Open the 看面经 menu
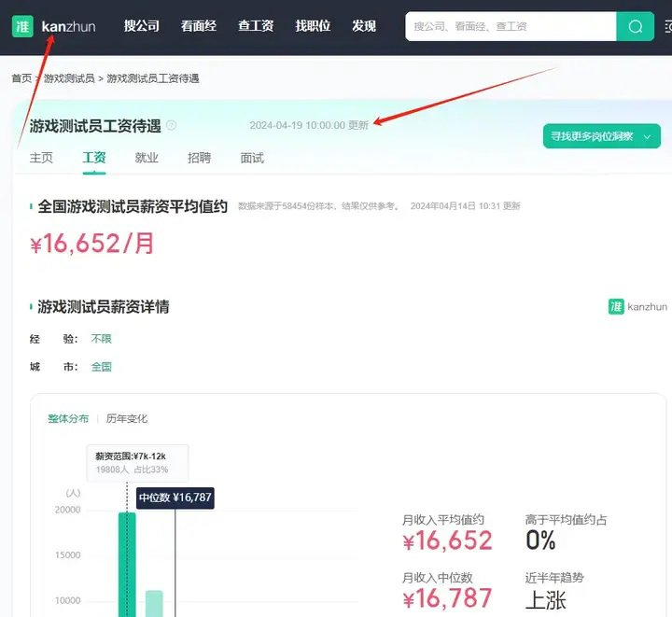 tap(199, 26)
